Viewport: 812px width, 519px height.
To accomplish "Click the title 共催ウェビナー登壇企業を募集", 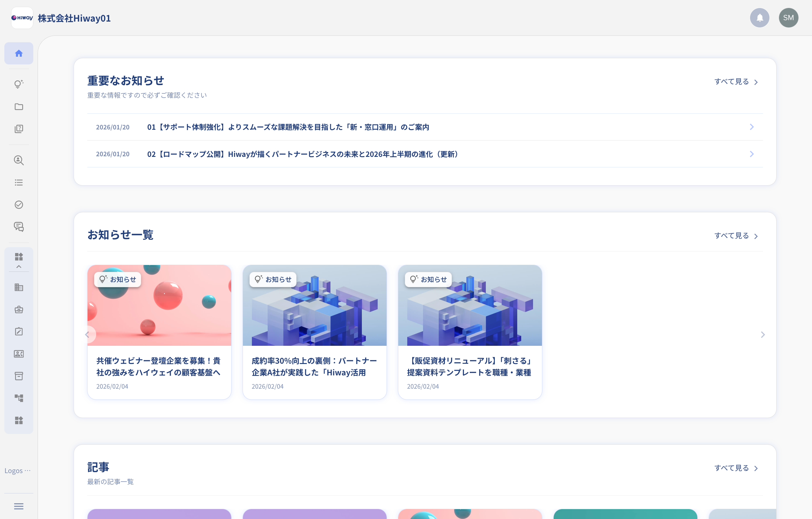I will tap(158, 367).
